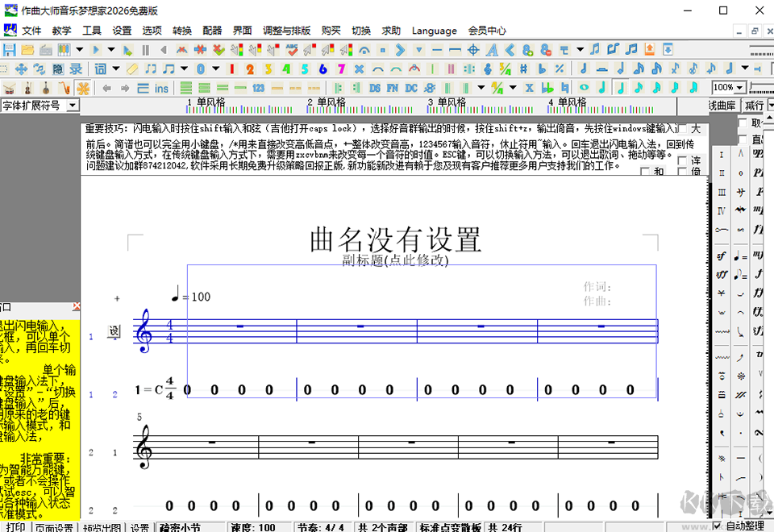Open the 会员中心 menu
Screen dimensions: 774x532
click(x=487, y=31)
